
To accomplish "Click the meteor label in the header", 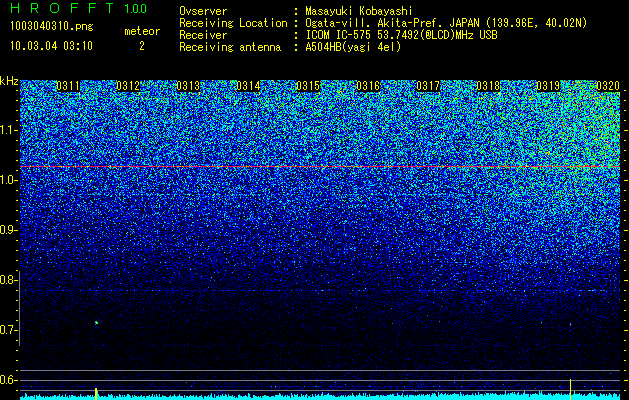I will point(142,31).
